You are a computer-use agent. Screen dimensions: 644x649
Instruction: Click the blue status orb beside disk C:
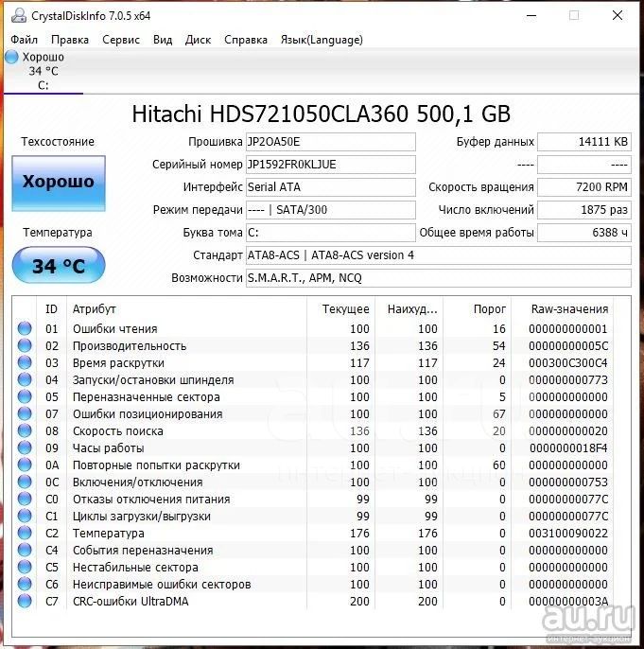click(11, 57)
